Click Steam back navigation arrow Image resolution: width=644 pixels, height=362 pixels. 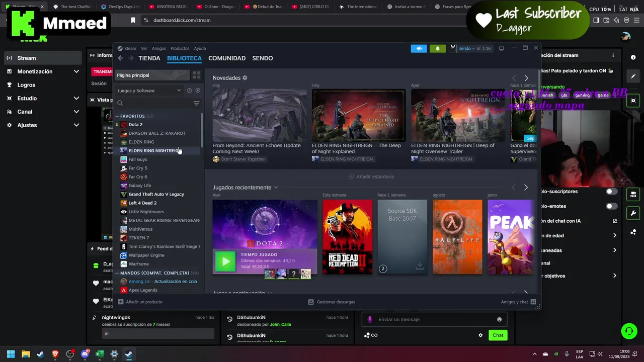click(120, 58)
